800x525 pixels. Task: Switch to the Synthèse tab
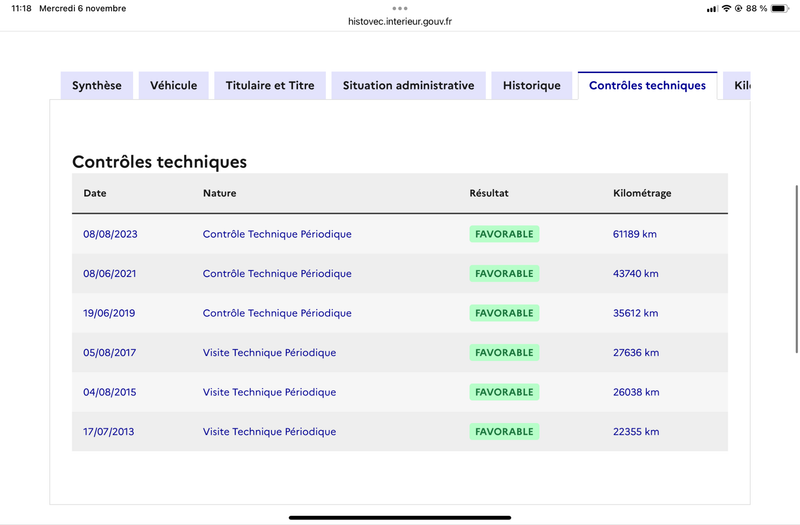[x=97, y=86]
